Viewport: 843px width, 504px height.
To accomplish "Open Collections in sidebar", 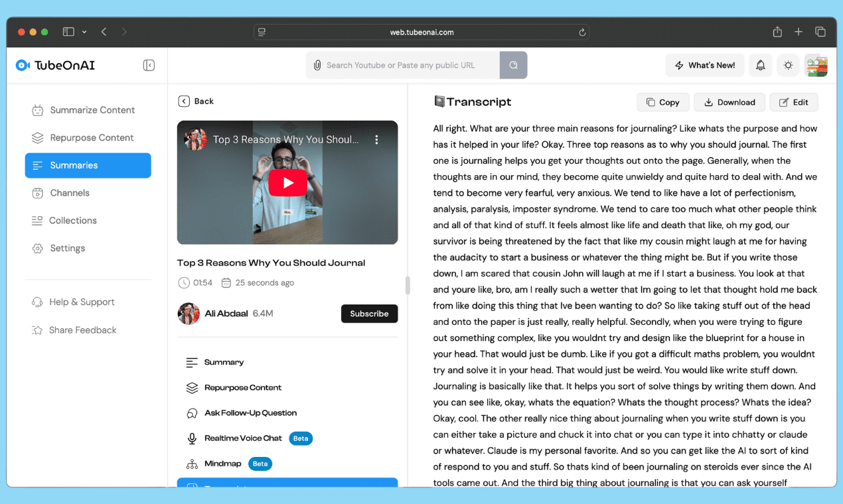I will click(x=88, y=221).
